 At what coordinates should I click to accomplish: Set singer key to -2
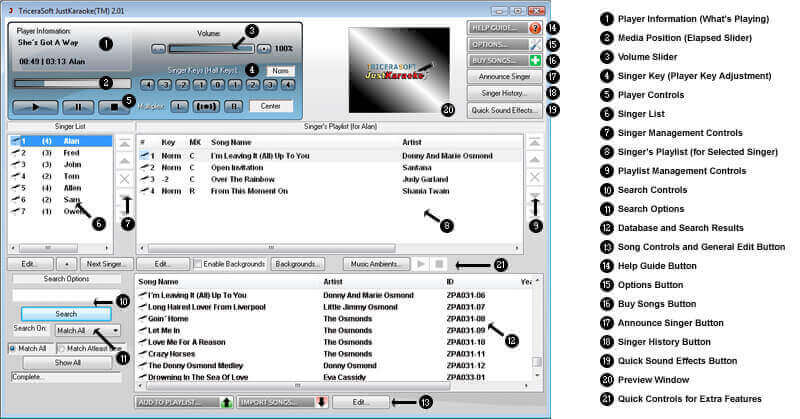183,85
